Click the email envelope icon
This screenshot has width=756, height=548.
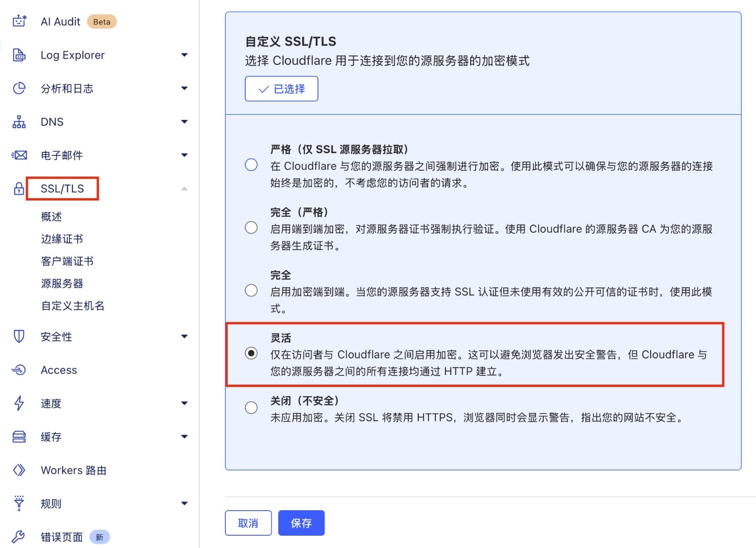point(19,155)
